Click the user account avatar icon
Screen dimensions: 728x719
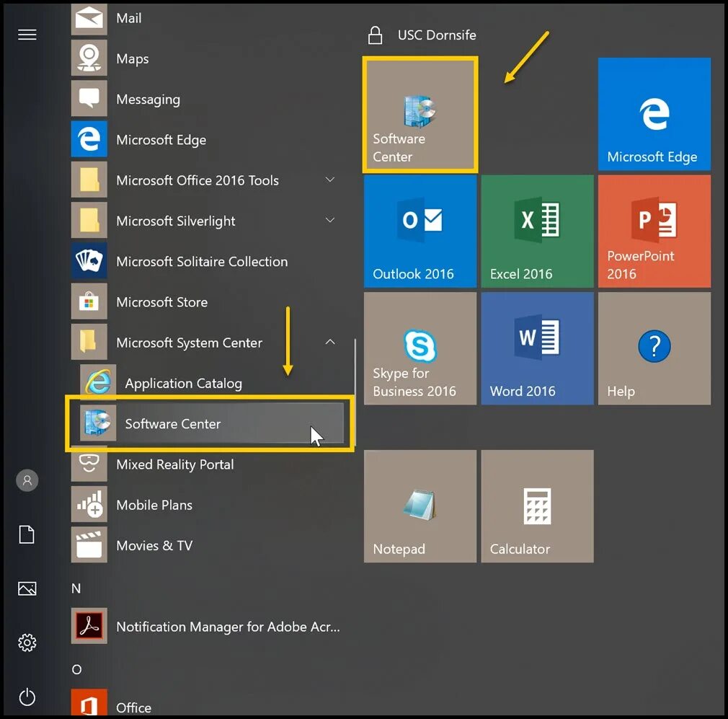(x=27, y=480)
